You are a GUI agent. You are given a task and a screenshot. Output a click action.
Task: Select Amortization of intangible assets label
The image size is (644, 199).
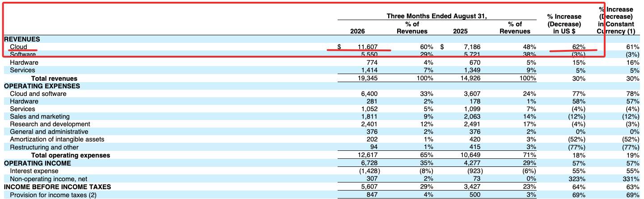(57, 139)
